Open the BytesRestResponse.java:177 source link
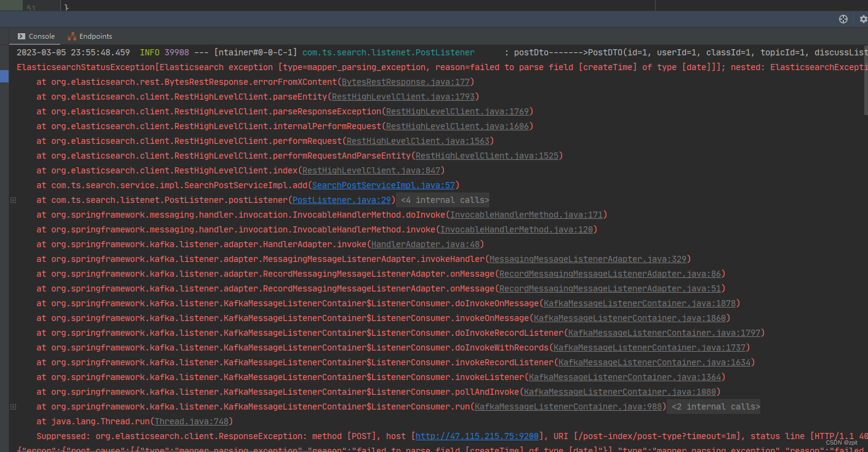 point(406,81)
